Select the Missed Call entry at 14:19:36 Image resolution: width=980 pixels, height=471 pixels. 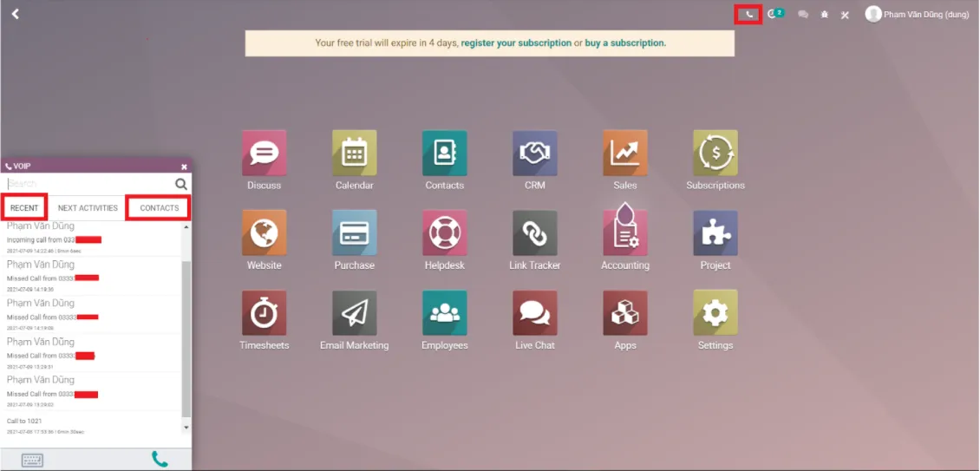coord(91,276)
